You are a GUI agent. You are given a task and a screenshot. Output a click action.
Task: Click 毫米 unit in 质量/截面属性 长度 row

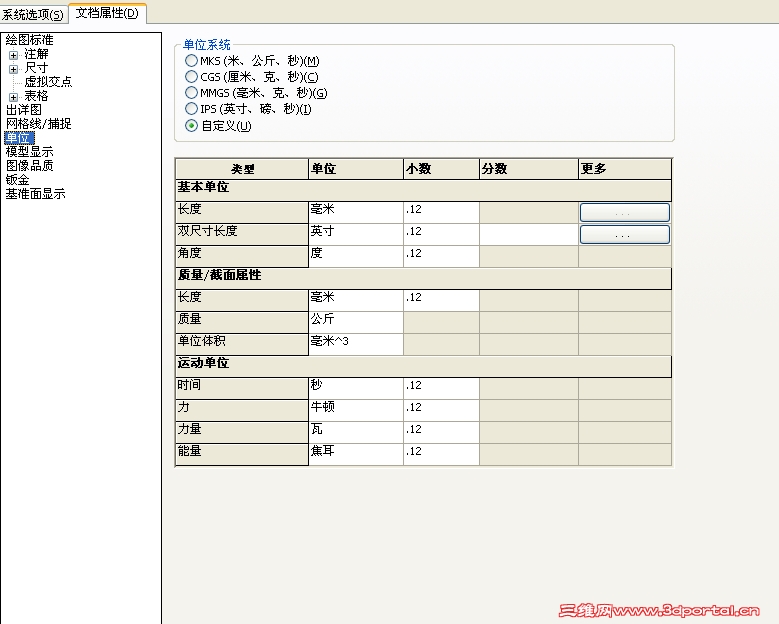coord(356,300)
